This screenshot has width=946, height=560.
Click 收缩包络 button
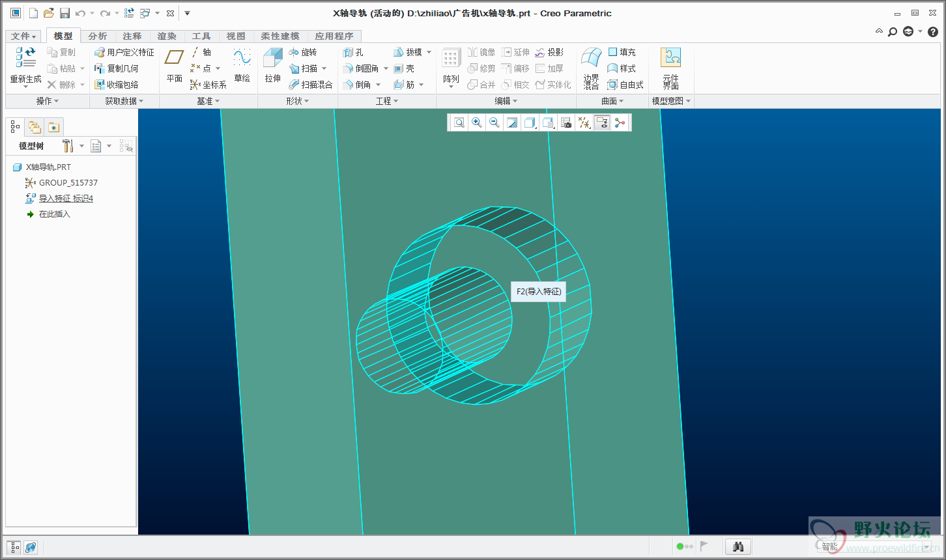click(117, 85)
